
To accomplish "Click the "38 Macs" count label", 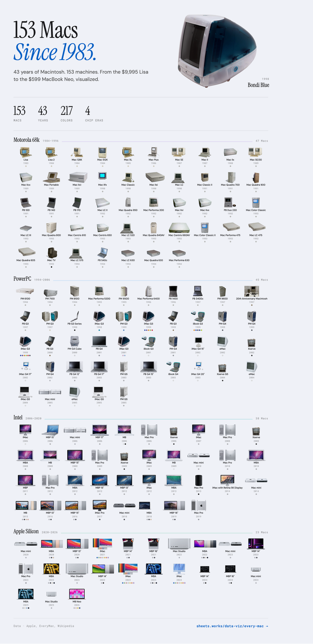I will [262, 419].
